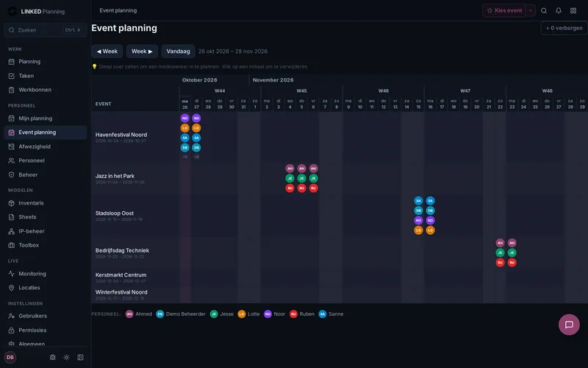Click Demo Beheerder in legend
The width and height of the screenshot is (588, 368).
click(x=181, y=314)
